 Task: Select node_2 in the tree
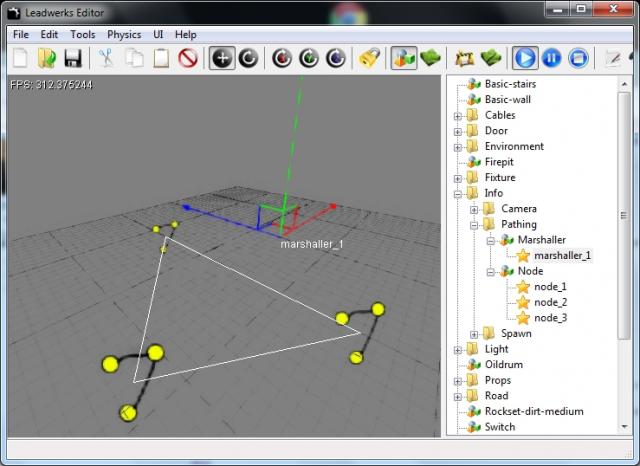[x=550, y=302]
